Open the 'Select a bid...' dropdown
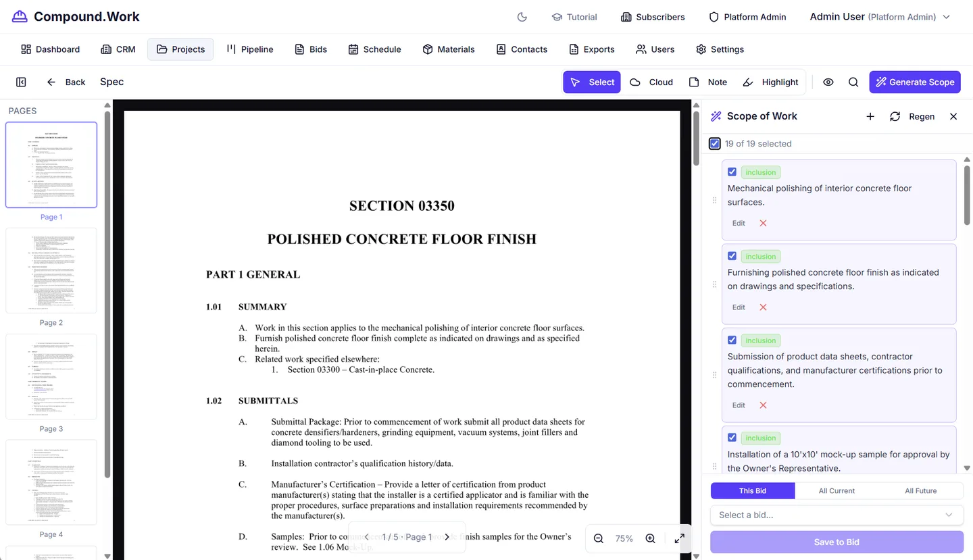The height and width of the screenshot is (560, 973). [x=837, y=515]
